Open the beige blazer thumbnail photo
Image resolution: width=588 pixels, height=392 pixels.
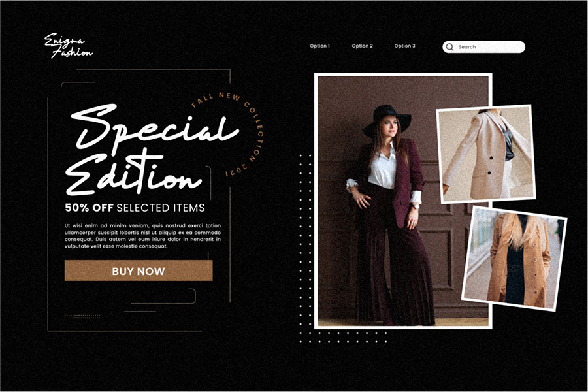pos(486,154)
